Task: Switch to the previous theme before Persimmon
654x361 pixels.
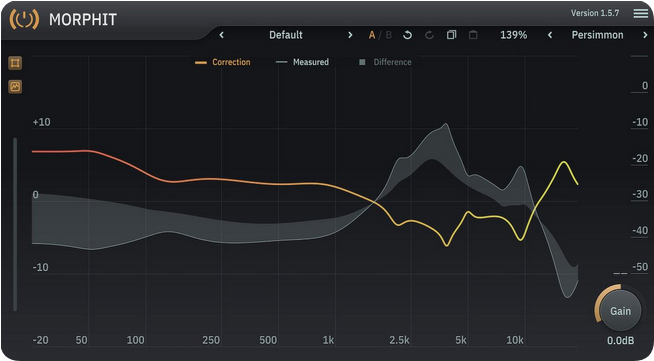Action: tap(550, 35)
